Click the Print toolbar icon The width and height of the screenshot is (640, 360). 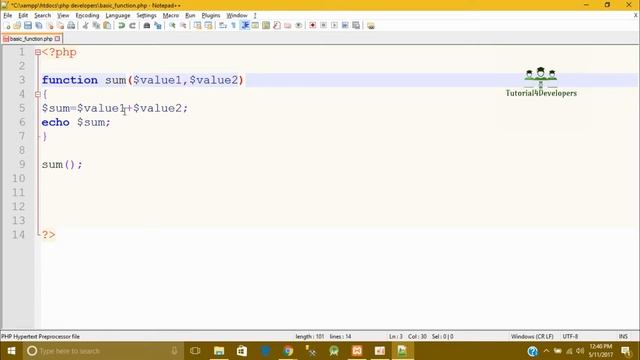(71, 26)
